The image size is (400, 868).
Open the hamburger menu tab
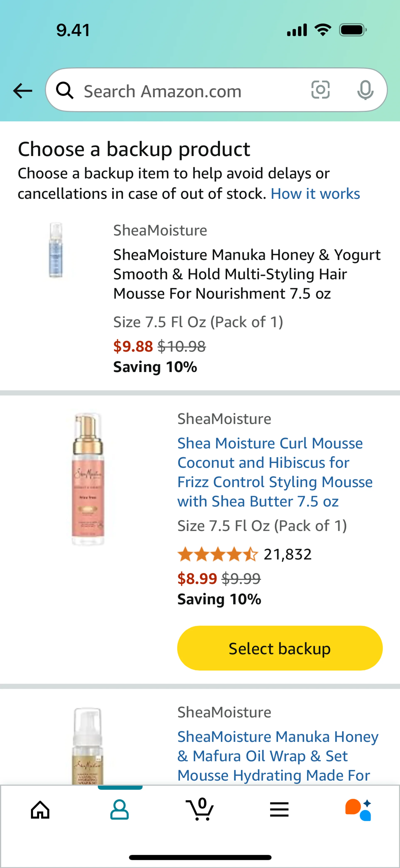279,810
